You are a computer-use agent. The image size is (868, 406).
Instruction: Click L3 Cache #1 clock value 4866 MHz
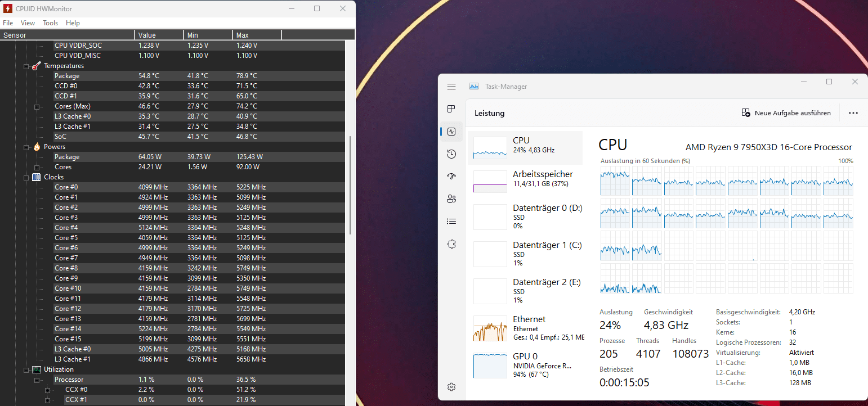pos(153,359)
